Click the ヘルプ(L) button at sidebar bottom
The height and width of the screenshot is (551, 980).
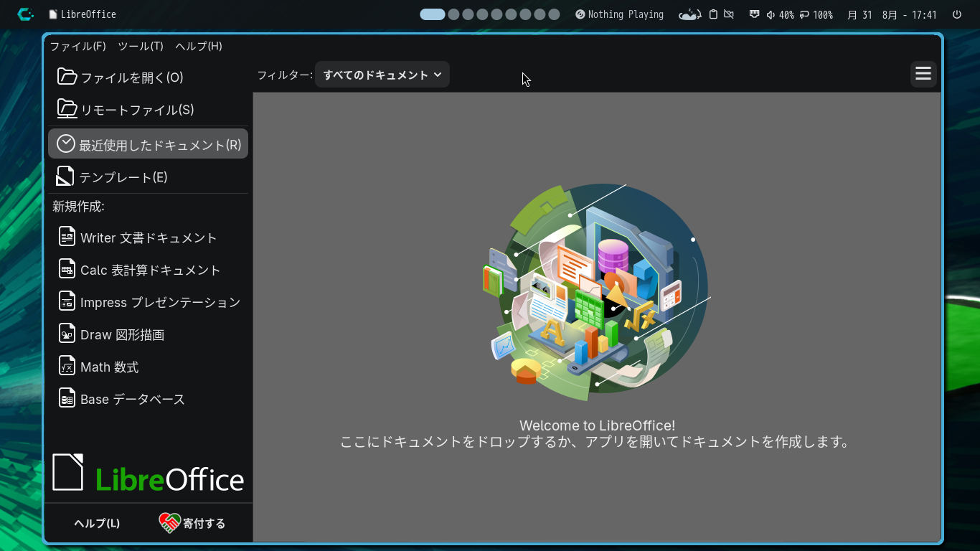[x=97, y=524]
